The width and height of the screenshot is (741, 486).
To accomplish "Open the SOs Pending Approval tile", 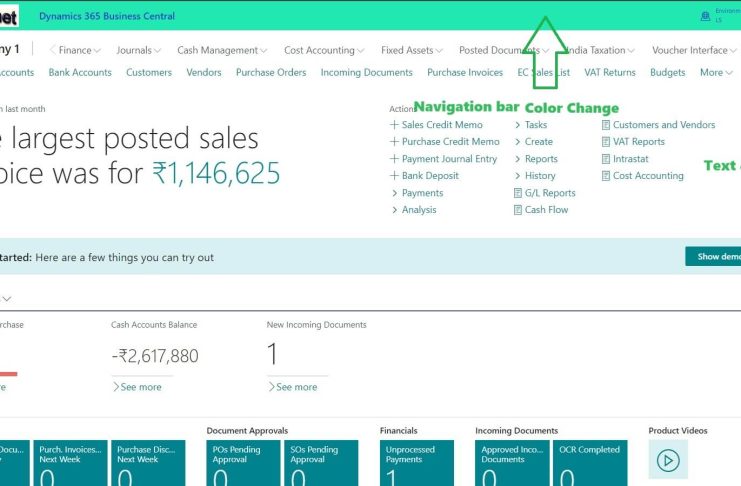I will pyautogui.click(x=321, y=463).
